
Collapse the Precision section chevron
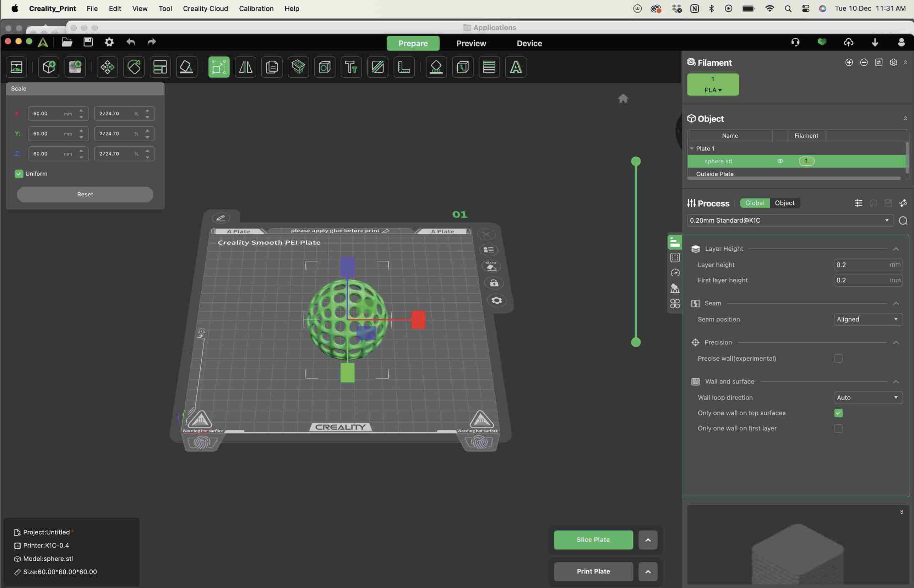click(896, 343)
